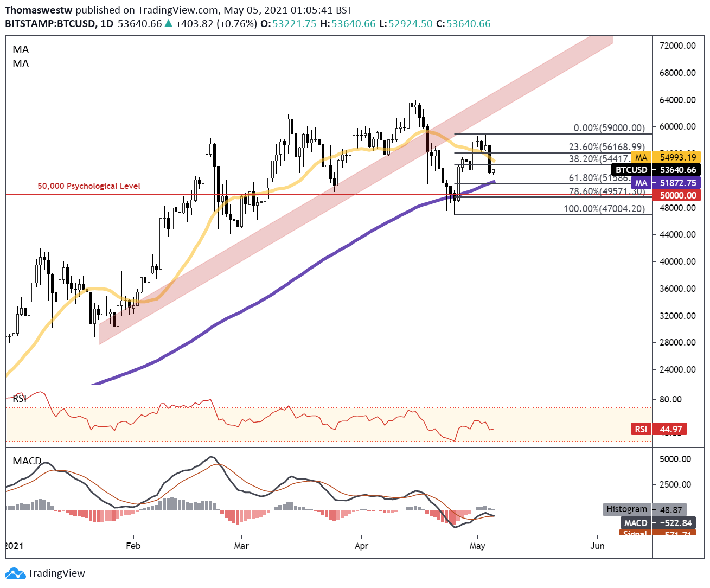
Task: Click the yellow MA 54993.19 price tag
Action: (666, 157)
